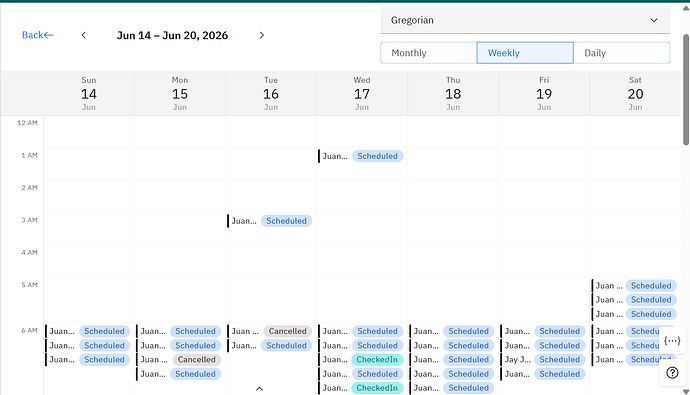Collapse using the bottom up-chevron
Viewport: 690px width, 395px height.
tap(260, 389)
